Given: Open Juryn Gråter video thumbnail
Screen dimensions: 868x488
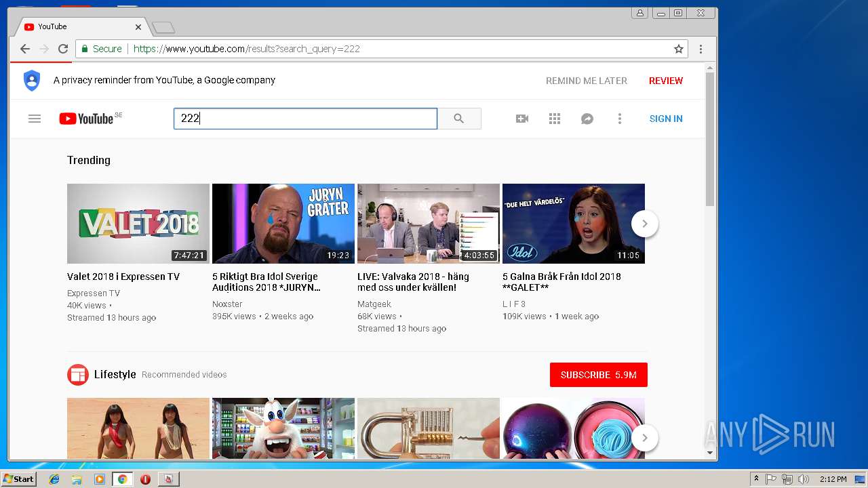Looking at the screenshot, I should point(283,224).
